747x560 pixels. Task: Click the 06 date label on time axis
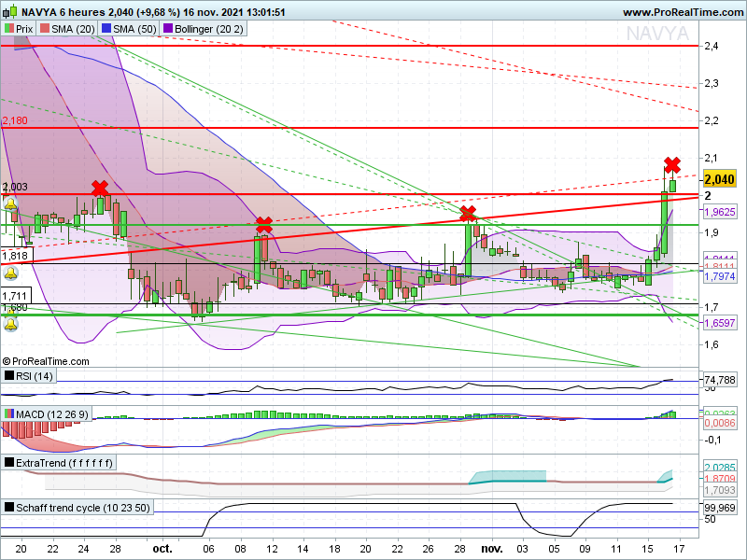(208, 549)
